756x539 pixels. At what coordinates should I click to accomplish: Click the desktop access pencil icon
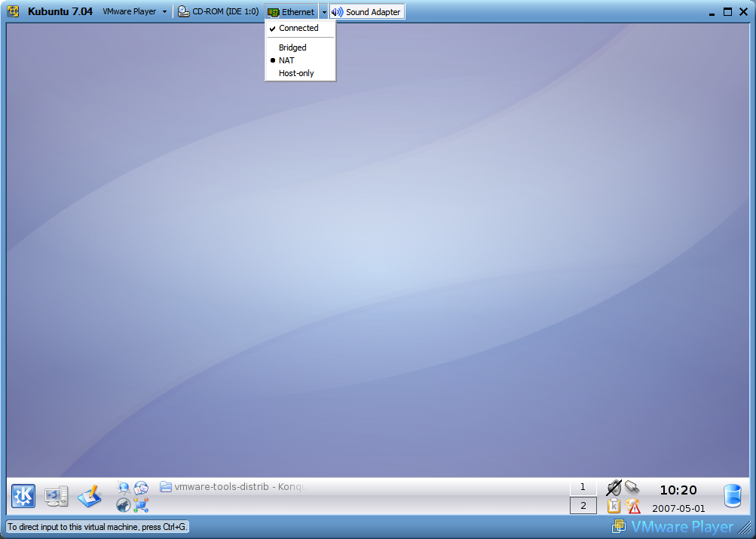(x=90, y=497)
